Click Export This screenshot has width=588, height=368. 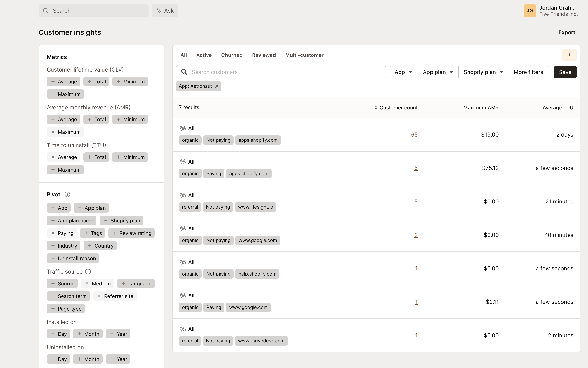click(x=567, y=32)
